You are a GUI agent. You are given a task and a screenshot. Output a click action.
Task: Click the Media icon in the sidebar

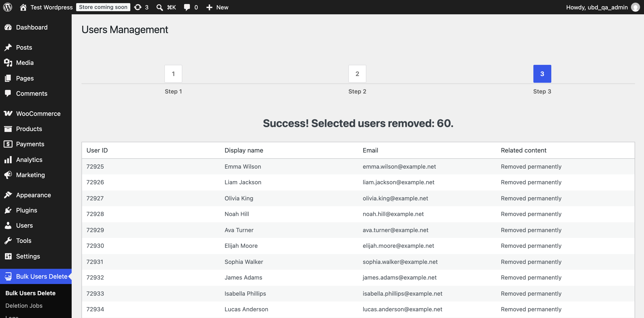pyautogui.click(x=8, y=63)
